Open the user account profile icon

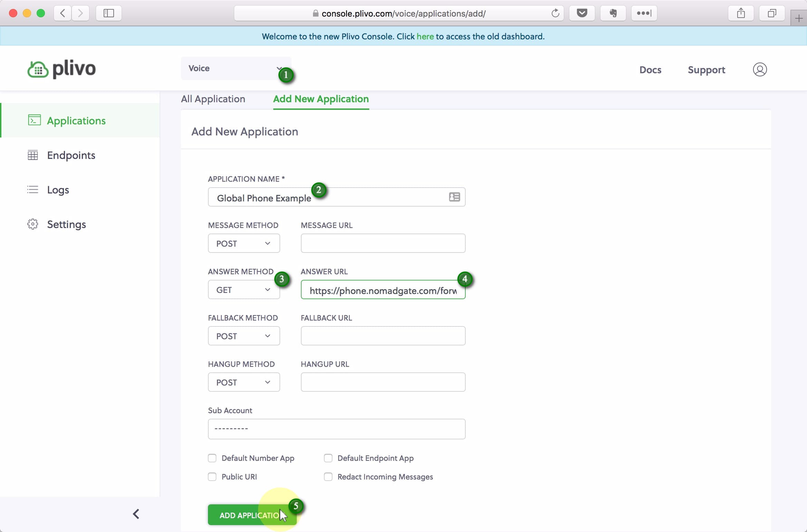pos(760,69)
